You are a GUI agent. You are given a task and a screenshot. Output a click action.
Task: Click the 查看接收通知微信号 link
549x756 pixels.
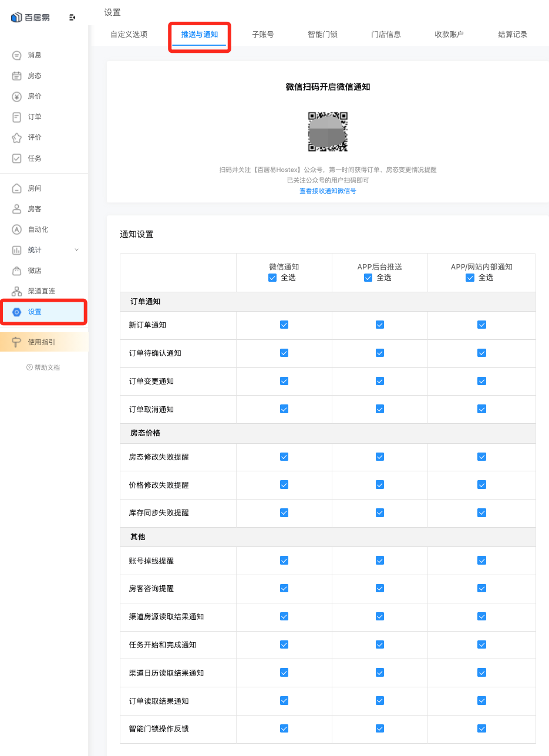click(x=328, y=191)
